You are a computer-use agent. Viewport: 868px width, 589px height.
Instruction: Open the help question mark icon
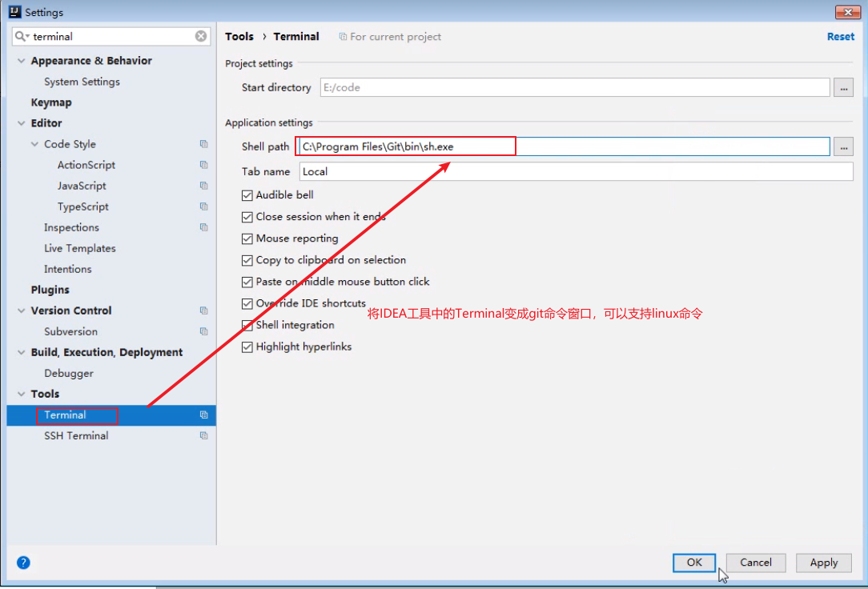click(23, 563)
